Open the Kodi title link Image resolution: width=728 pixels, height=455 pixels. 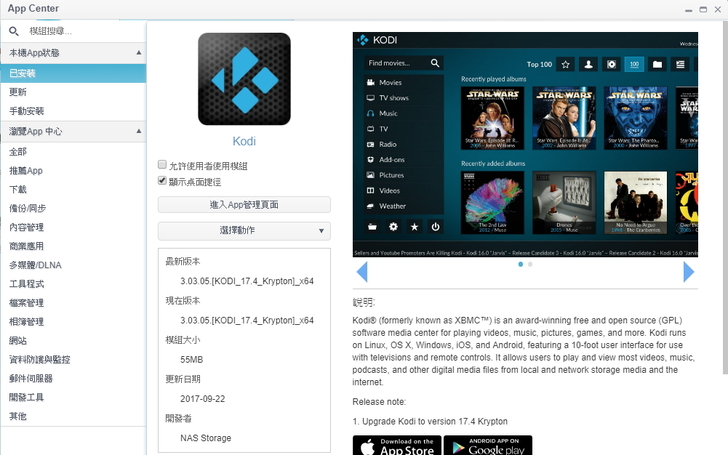point(244,141)
